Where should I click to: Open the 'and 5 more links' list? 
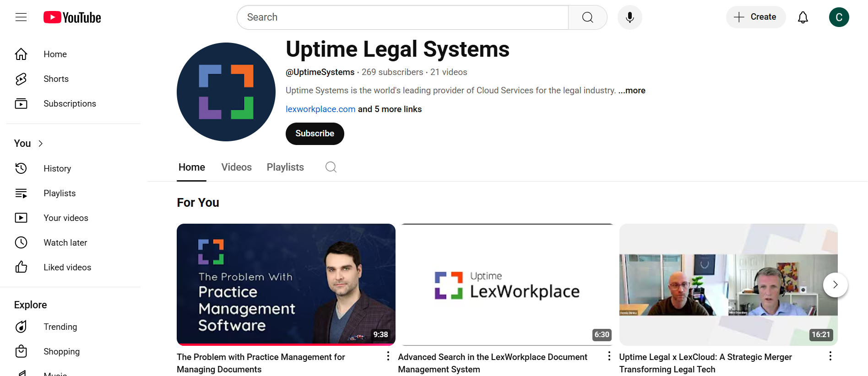coord(390,109)
